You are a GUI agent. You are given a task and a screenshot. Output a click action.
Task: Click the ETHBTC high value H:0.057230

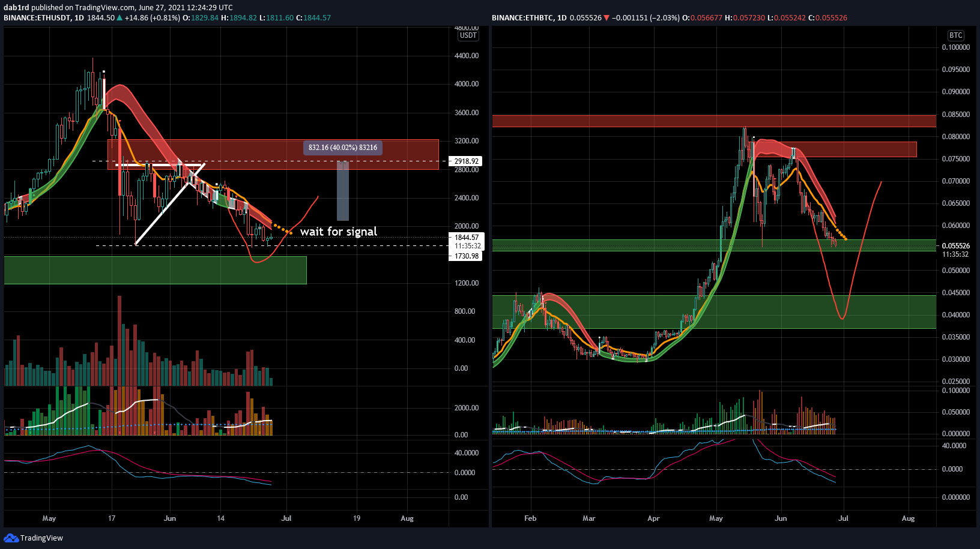(745, 18)
